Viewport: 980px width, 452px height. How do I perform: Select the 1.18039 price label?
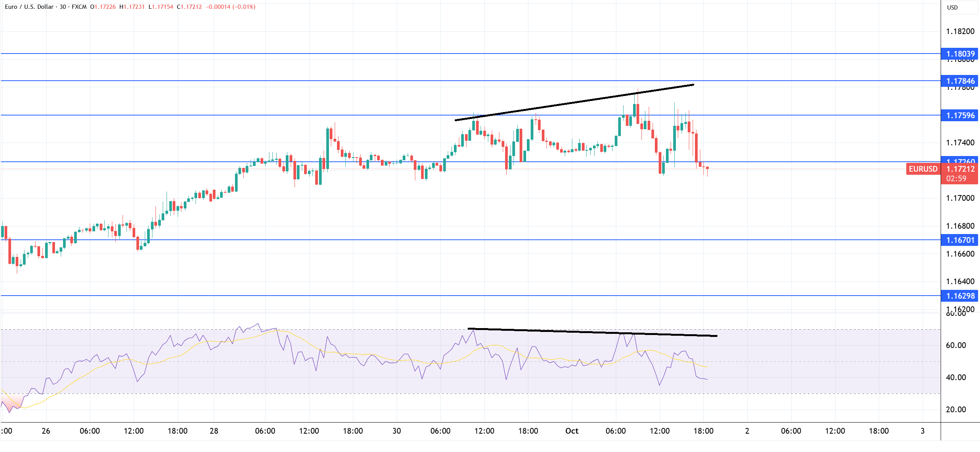click(x=960, y=54)
